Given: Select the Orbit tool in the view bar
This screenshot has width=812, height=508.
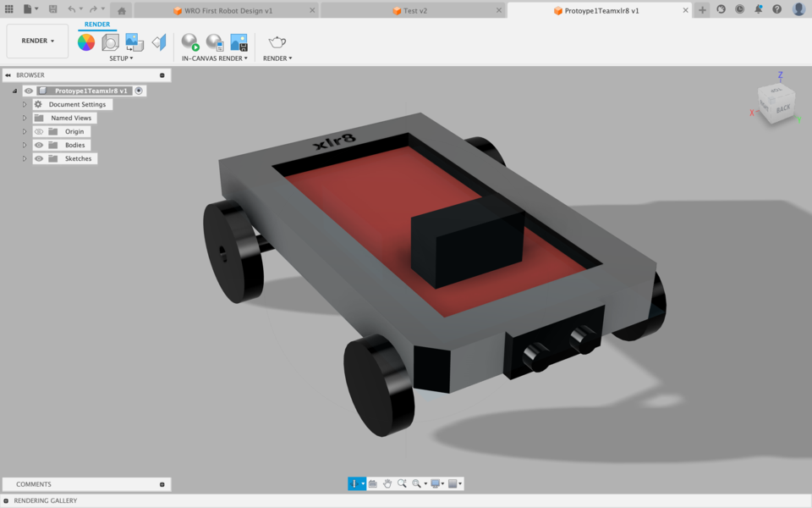Looking at the screenshot, I should click(x=355, y=483).
